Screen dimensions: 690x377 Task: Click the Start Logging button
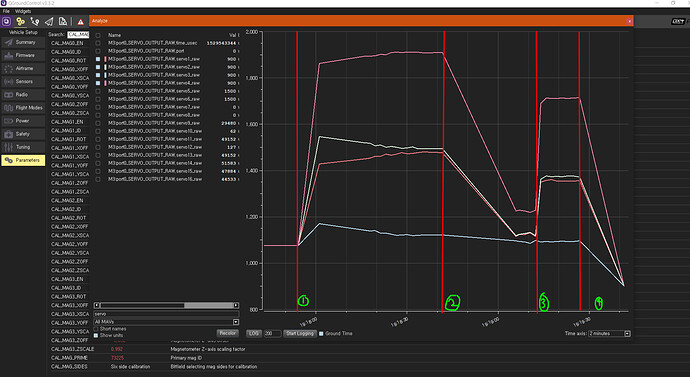[300, 333]
